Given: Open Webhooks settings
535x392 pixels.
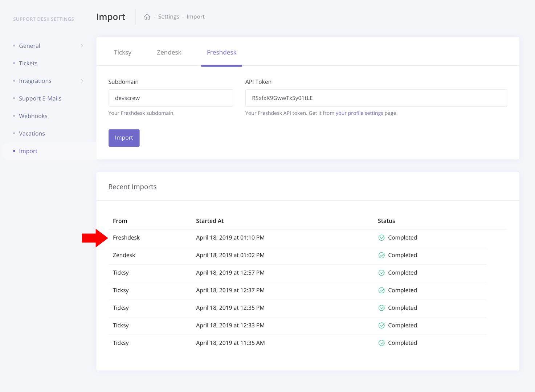Looking at the screenshot, I should pos(33,116).
